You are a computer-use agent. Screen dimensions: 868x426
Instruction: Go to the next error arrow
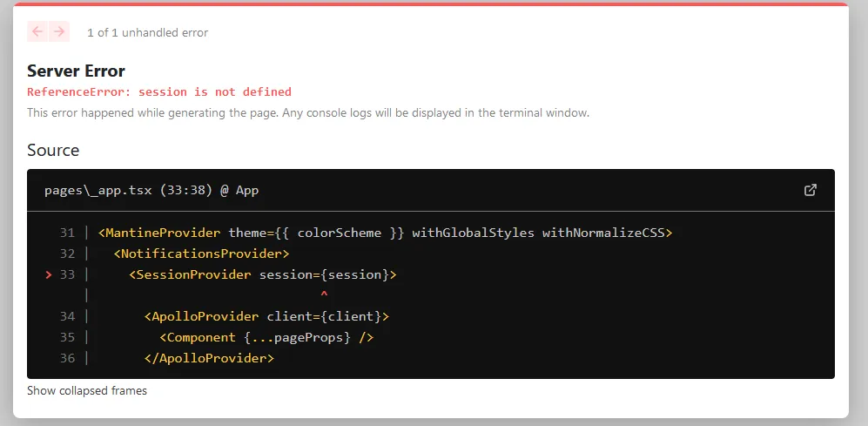[59, 31]
